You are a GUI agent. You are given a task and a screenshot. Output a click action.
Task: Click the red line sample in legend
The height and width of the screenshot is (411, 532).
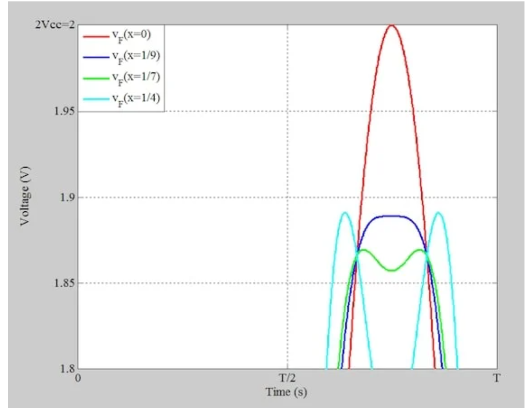[x=96, y=36]
